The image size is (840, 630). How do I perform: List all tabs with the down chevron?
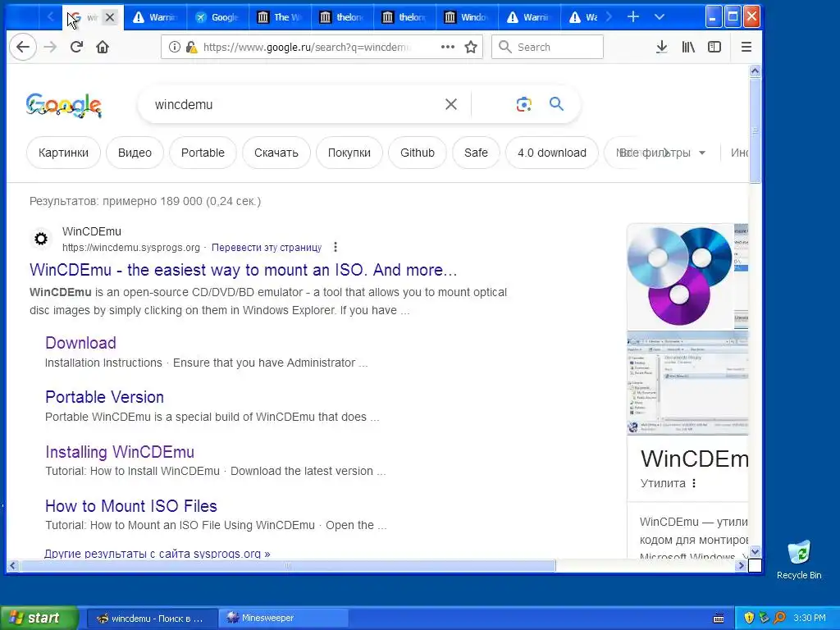tap(660, 17)
